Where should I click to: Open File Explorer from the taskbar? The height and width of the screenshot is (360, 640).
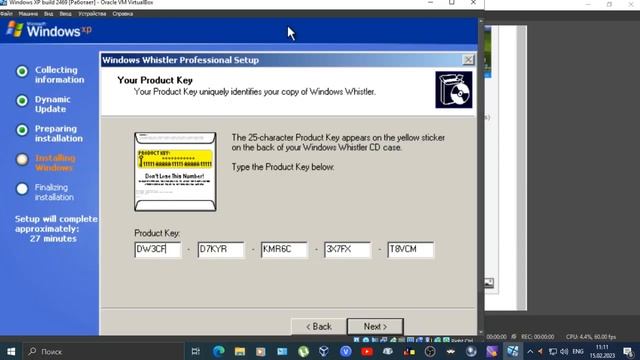(240, 351)
